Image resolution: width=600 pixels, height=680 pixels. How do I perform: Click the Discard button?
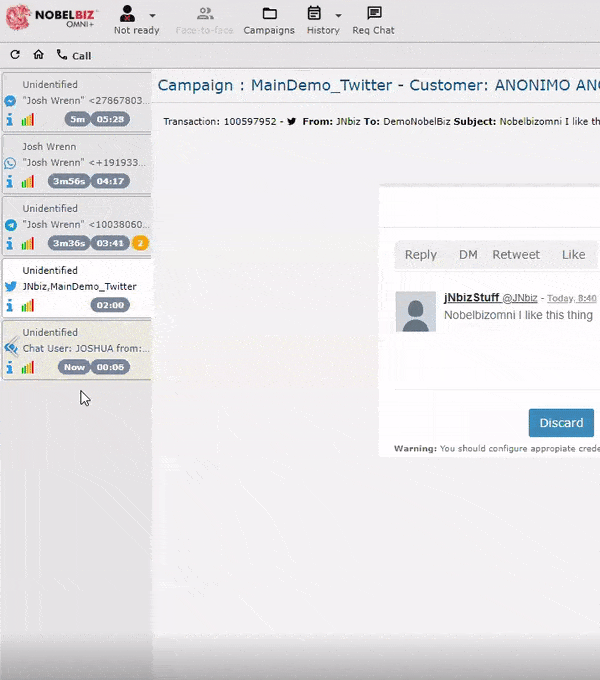click(561, 423)
